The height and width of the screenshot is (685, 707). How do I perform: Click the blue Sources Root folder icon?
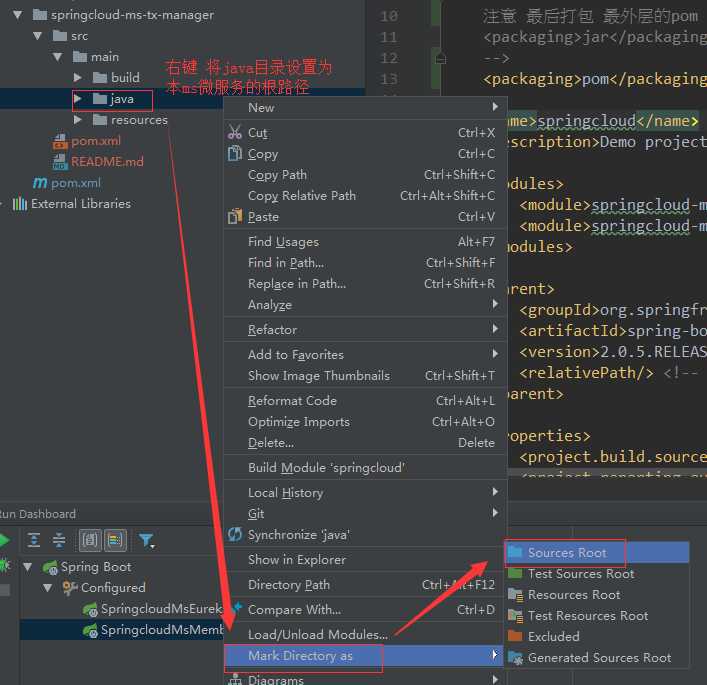click(x=514, y=552)
